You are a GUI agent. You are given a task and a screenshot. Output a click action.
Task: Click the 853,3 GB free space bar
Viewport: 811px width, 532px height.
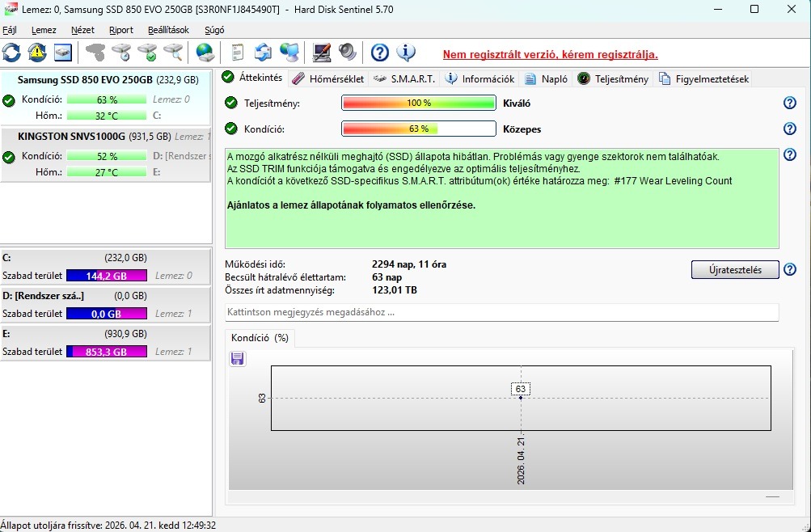click(x=107, y=352)
